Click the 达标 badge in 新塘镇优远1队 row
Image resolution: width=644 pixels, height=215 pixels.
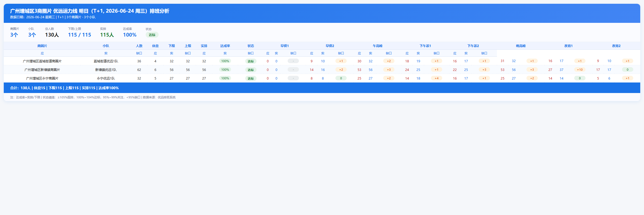(x=251, y=70)
